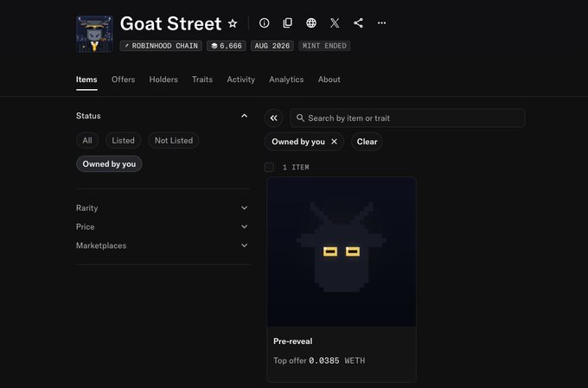588x388 pixels.
Task: Expand the Price filter section
Action: (163, 226)
